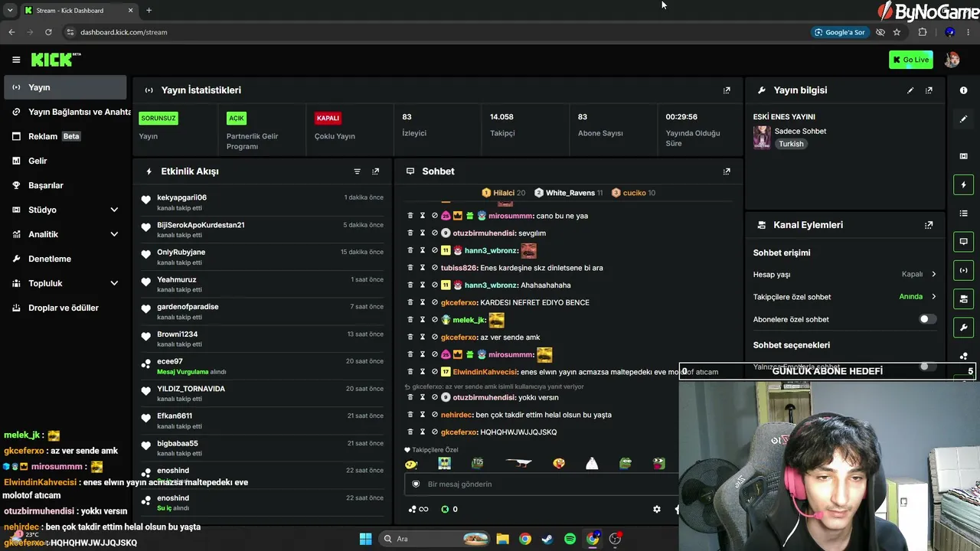The image size is (980, 551).
Task: Click the 83 İzleyici viewer count
Action: pyautogui.click(x=414, y=125)
